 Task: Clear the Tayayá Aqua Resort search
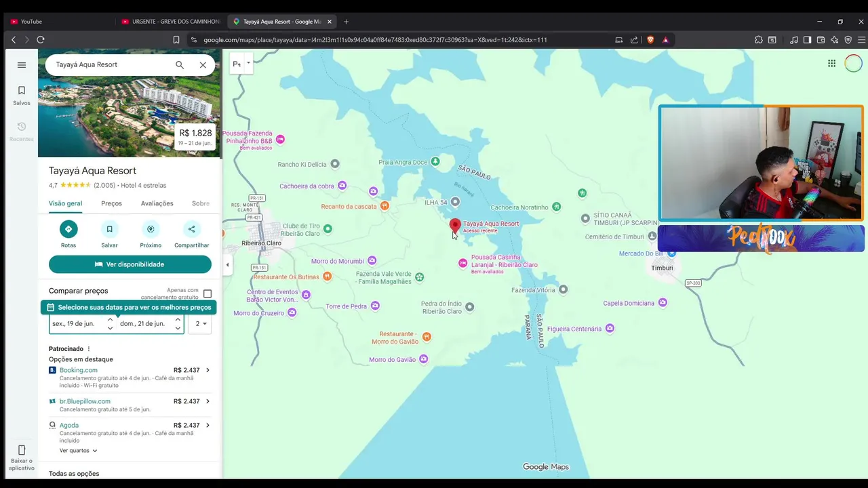coord(203,65)
